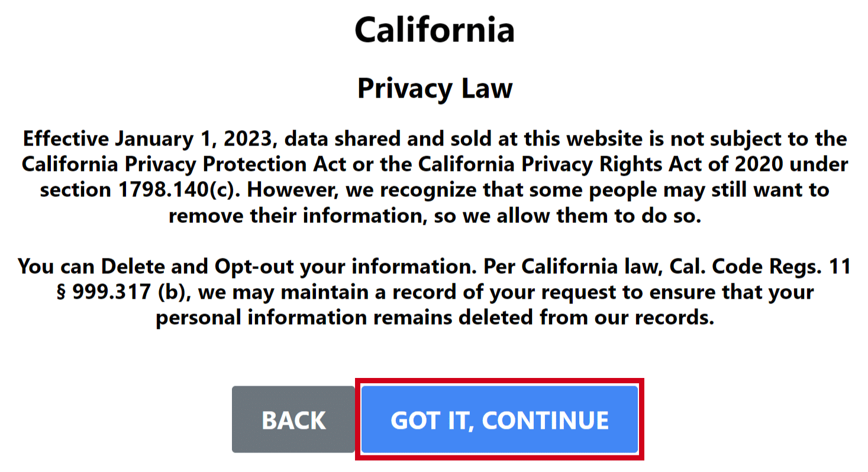Viewport: 868px width, 472px height.
Task: Go back using the BACK button
Action: click(293, 419)
